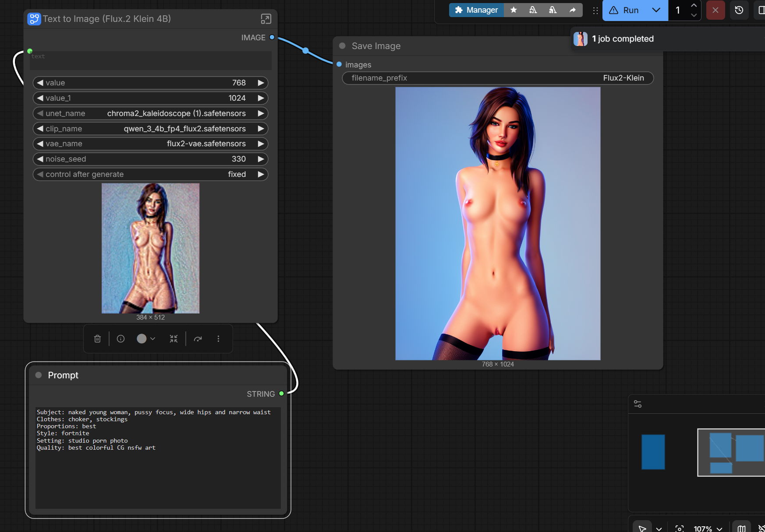Click the fit view icon near zoom level
Image resolution: width=765 pixels, height=532 pixels.
coord(680,528)
